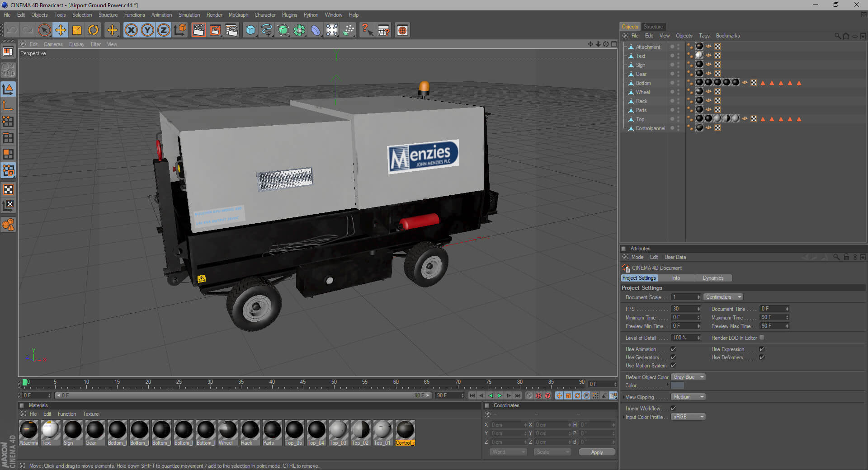Open View Clipping Medium dropdown
Screen dimensions: 868x470
click(x=688, y=397)
